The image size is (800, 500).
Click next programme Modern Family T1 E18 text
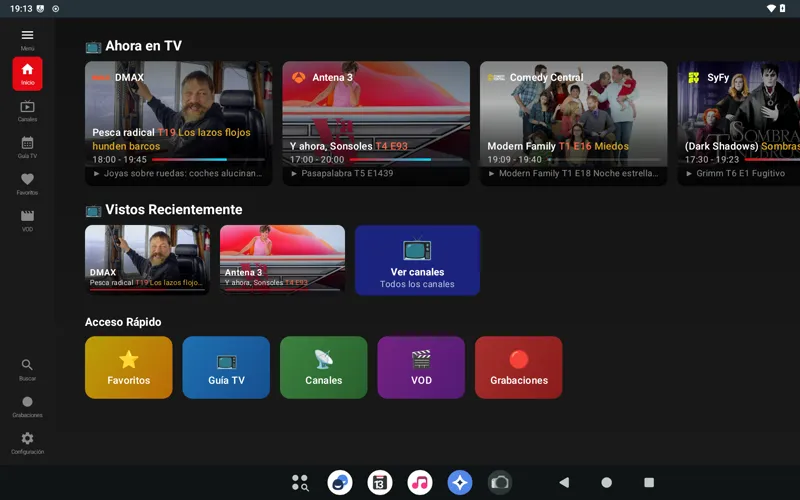[x=579, y=173]
